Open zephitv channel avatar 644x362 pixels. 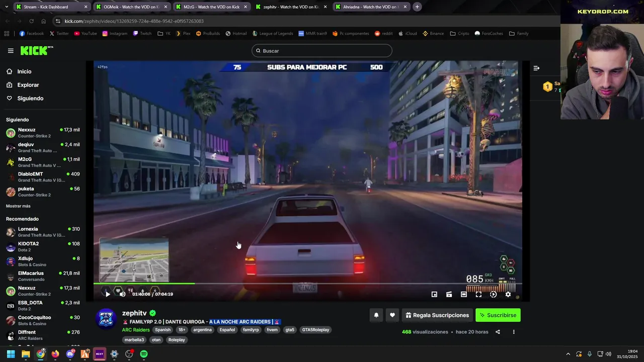pyautogui.click(x=106, y=319)
